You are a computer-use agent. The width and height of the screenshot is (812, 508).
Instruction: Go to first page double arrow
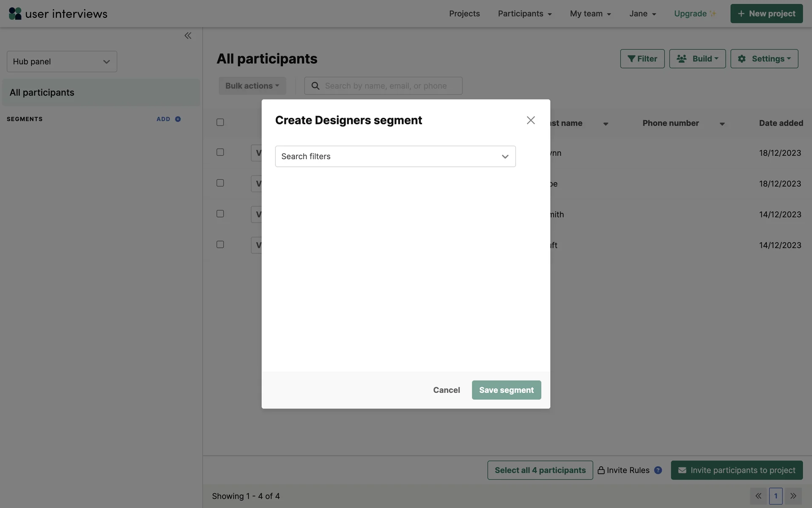(758, 496)
